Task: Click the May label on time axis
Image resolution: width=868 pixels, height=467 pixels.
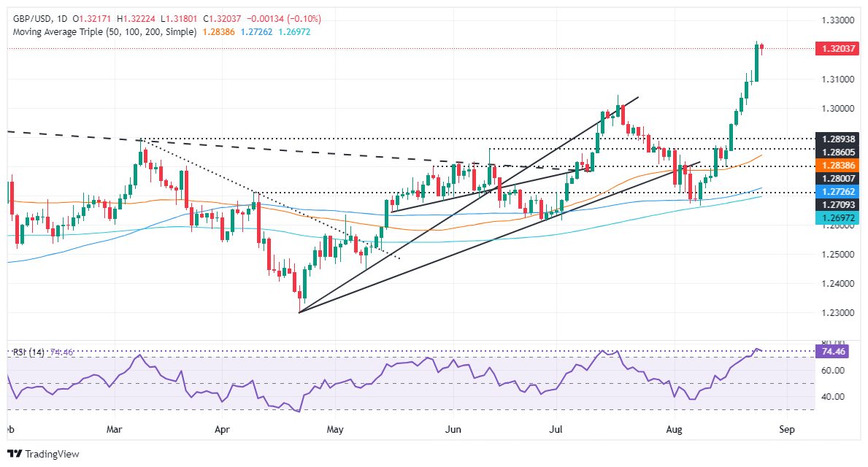Action: tap(334, 429)
